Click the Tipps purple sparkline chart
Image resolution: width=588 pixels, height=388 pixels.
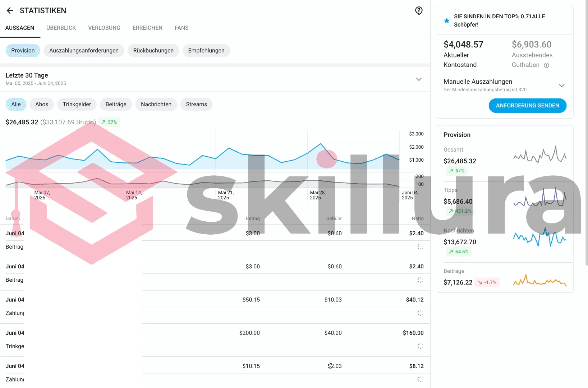click(540, 197)
